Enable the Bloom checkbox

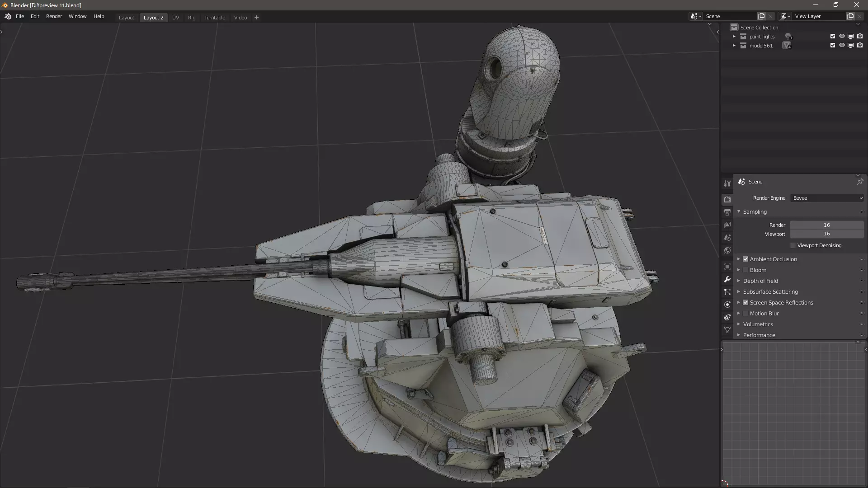[x=745, y=270]
